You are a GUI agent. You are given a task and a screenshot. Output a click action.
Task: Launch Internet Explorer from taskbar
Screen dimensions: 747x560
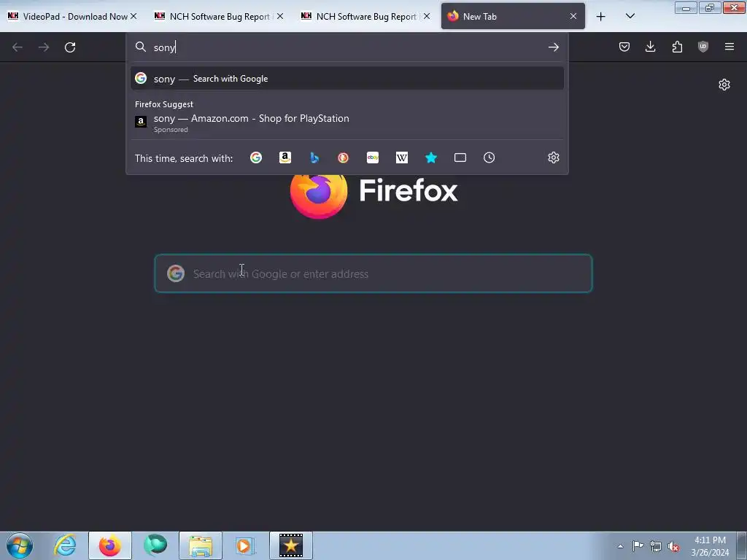[x=65, y=545]
